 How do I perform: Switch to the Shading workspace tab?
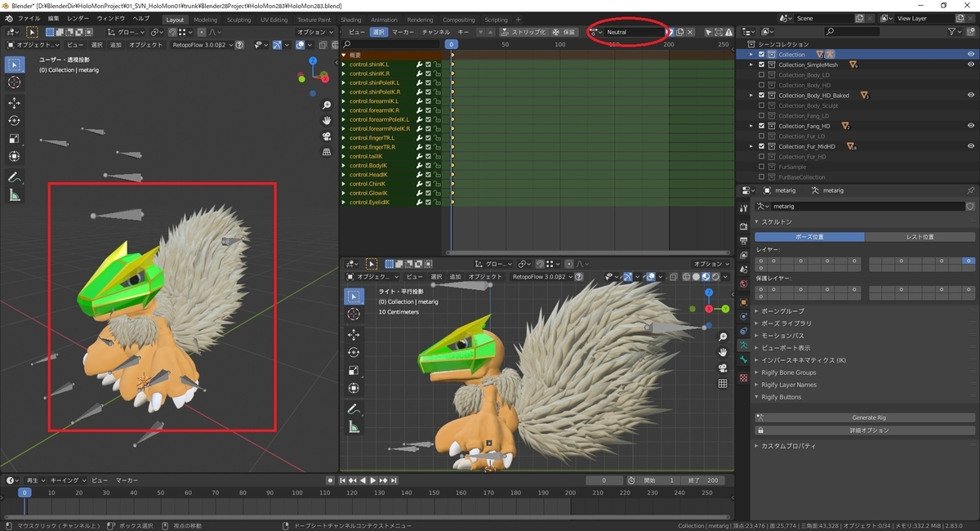point(350,20)
